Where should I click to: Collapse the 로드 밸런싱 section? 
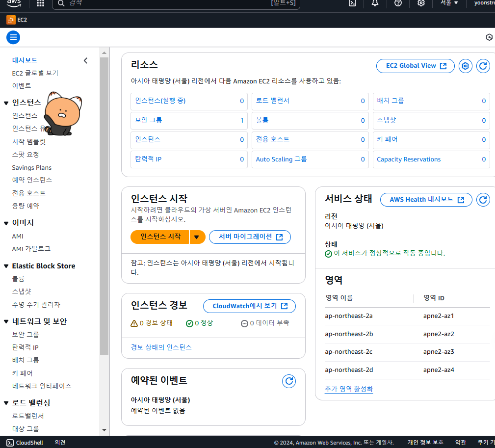click(6, 403)
